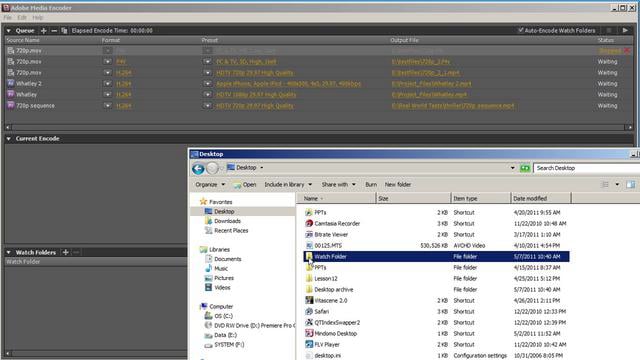
Task: Click the HDTV 1080p 29.97 High Quality preset
Action: (x=256, y=95)
